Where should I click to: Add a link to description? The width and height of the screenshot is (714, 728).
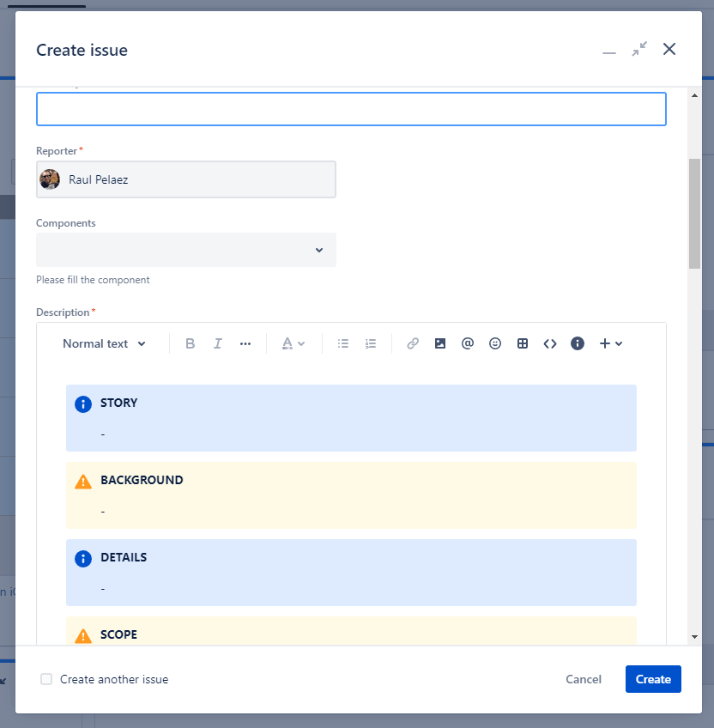pyautogui.click(x=413, y=343)
